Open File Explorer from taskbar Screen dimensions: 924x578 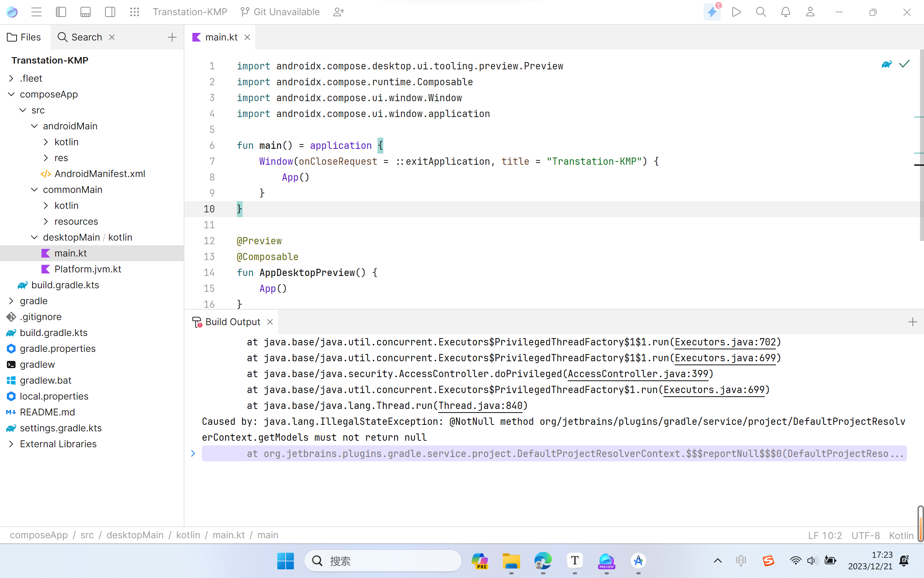[511, 561]
